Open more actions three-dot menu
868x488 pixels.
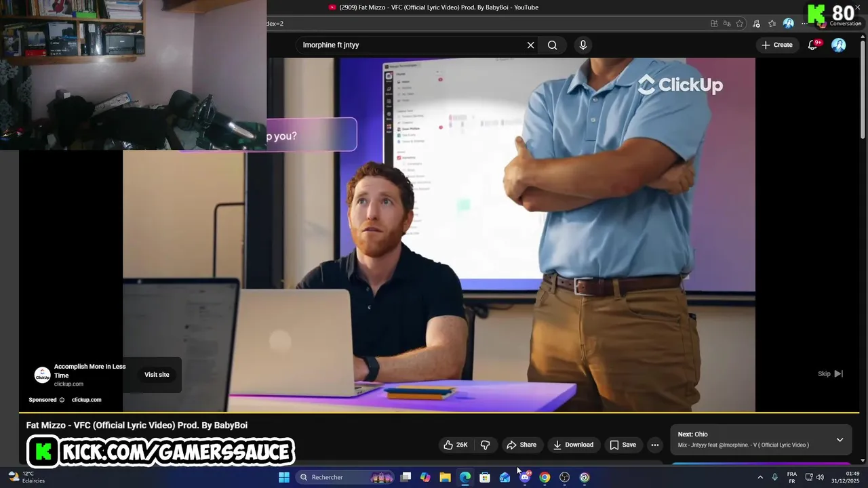click(654, 445)
